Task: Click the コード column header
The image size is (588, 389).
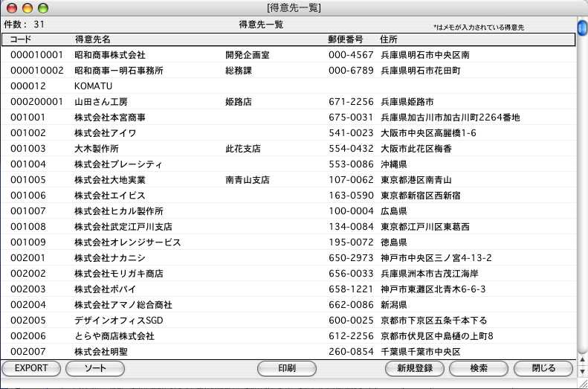Action: coord(20,39)
